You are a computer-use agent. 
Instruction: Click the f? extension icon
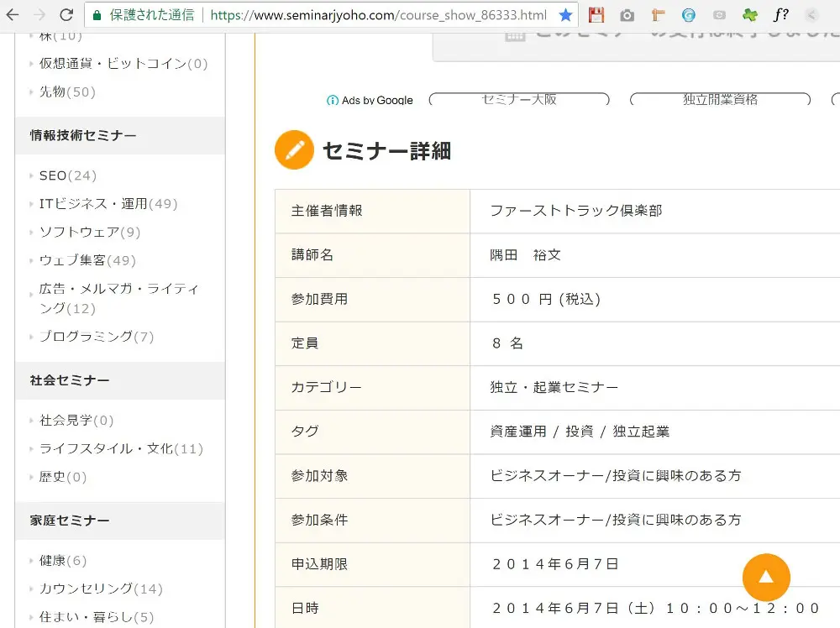tap(780, 15)
